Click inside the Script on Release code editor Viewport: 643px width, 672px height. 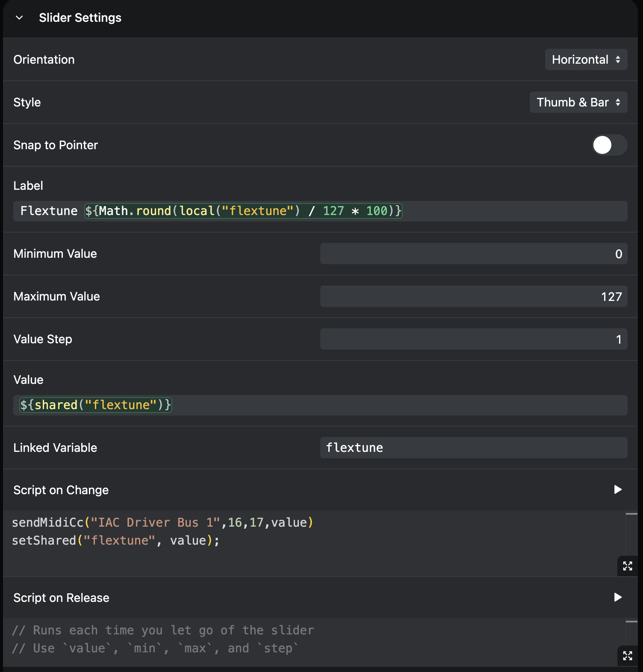pos(299,640)
